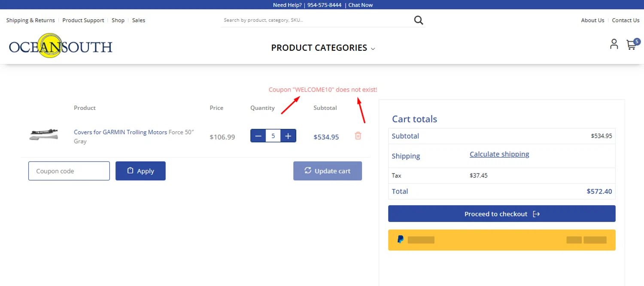This screenshot has width=644, height=286.
Task: Open the shopping cart icon
Action: click(631, 45)
